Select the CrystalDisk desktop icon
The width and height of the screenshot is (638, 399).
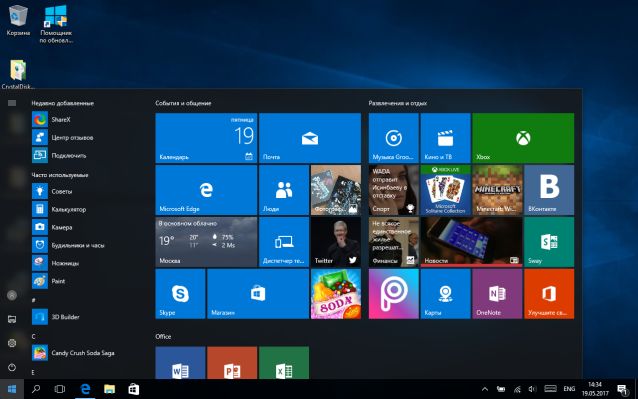coord(18,74)
